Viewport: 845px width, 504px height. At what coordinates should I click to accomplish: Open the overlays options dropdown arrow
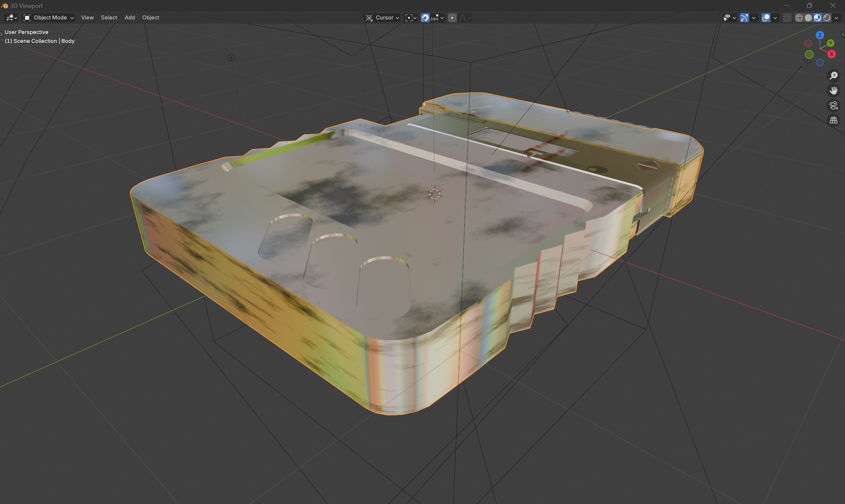point(775,18)
